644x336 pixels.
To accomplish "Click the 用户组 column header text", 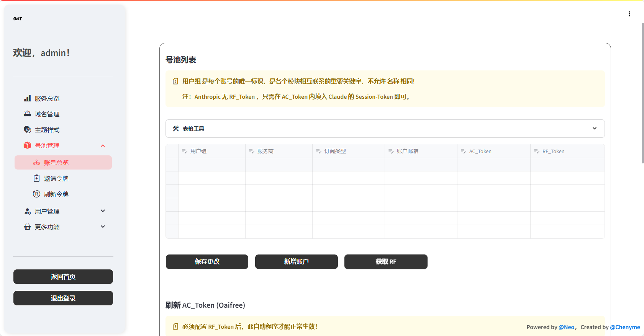I will click(x=198, y=151).
